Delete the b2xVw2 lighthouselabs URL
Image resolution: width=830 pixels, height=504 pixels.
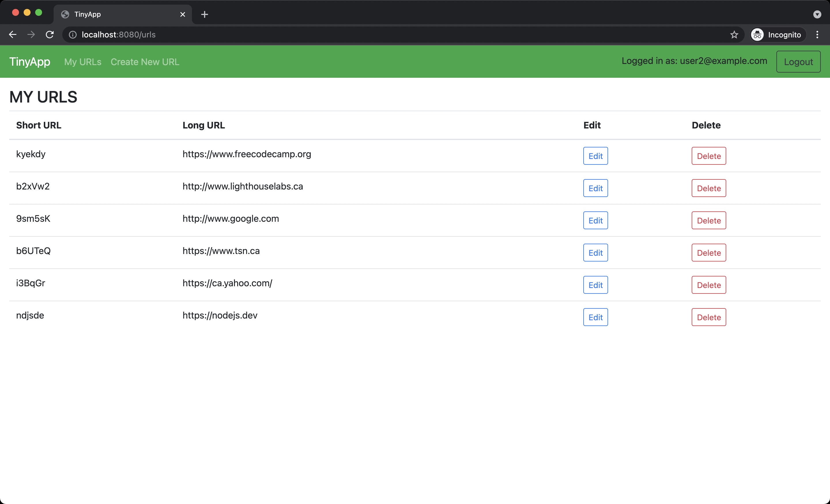tap(708, 188)
